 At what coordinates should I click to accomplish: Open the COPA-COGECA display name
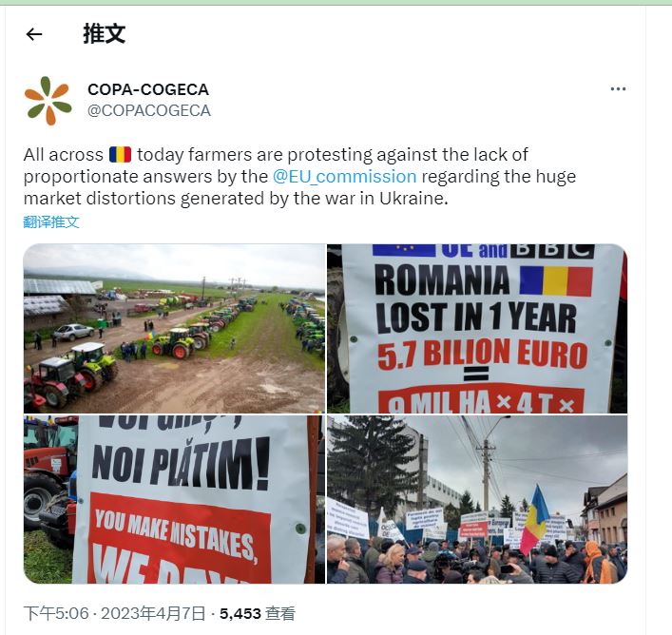pos(148,89)
